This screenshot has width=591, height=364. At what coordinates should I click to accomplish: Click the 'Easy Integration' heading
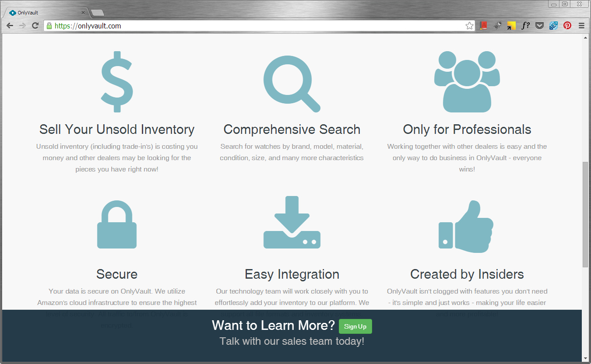click(x=292, y=274)
